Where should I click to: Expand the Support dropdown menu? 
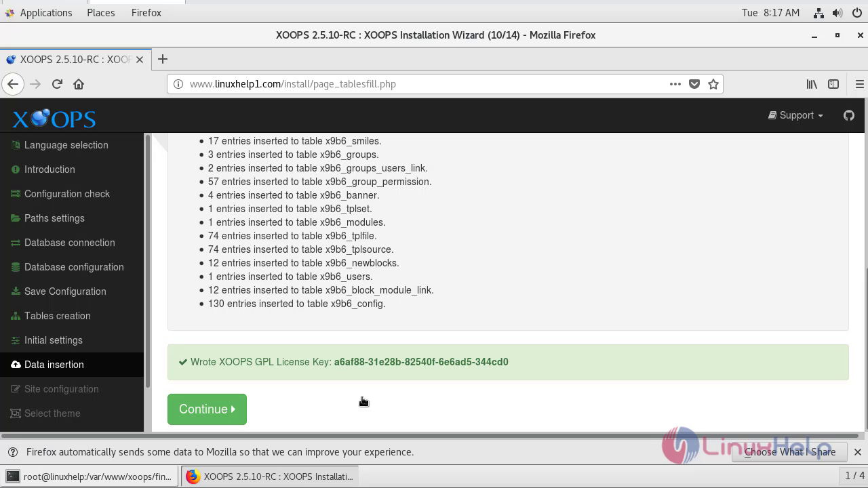(795, 115)
